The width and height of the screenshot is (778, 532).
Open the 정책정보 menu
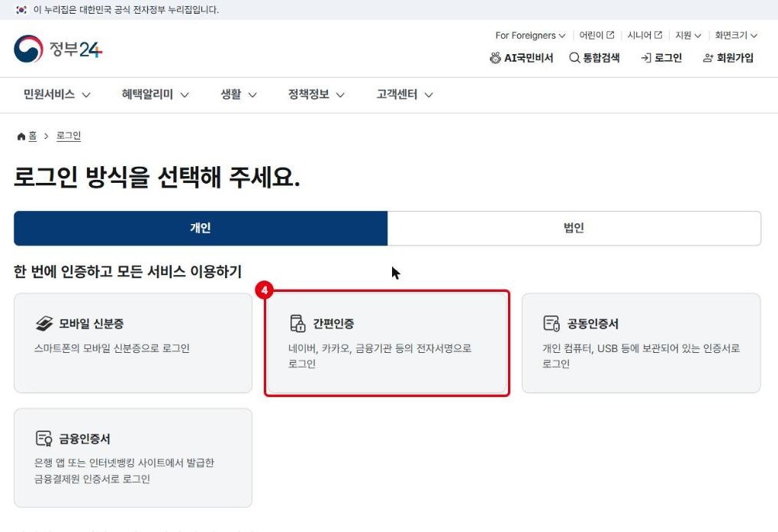click(x=316, y=95)
